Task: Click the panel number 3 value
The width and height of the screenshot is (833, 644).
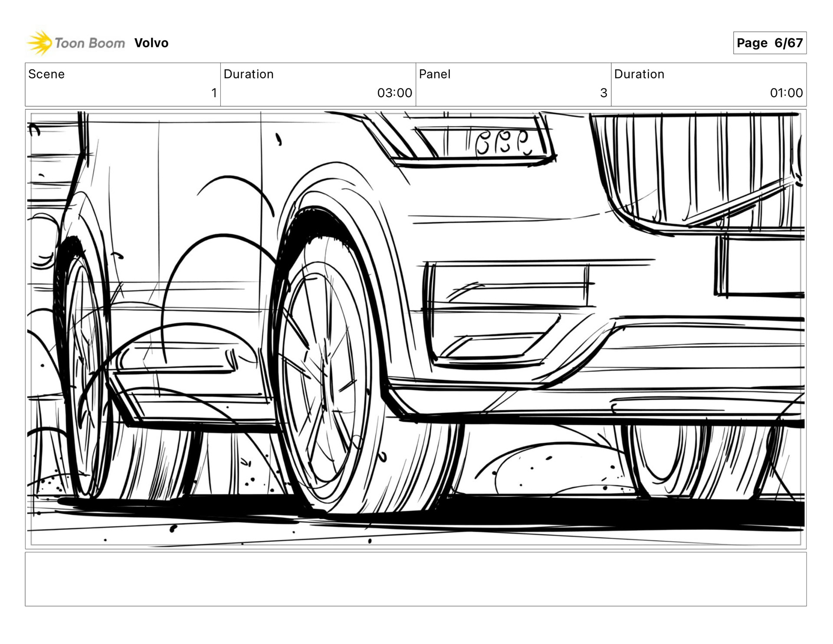Action: pyautogui.click(x=603, y=93)
